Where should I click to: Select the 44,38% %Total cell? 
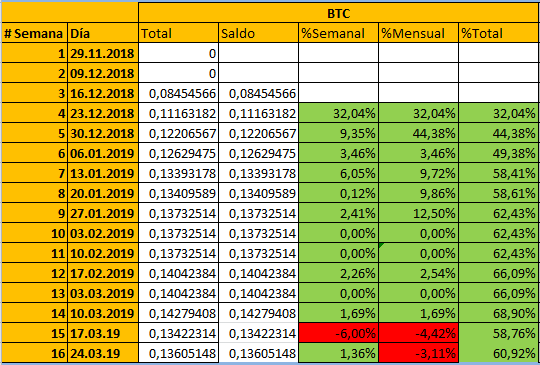point(499,133)
